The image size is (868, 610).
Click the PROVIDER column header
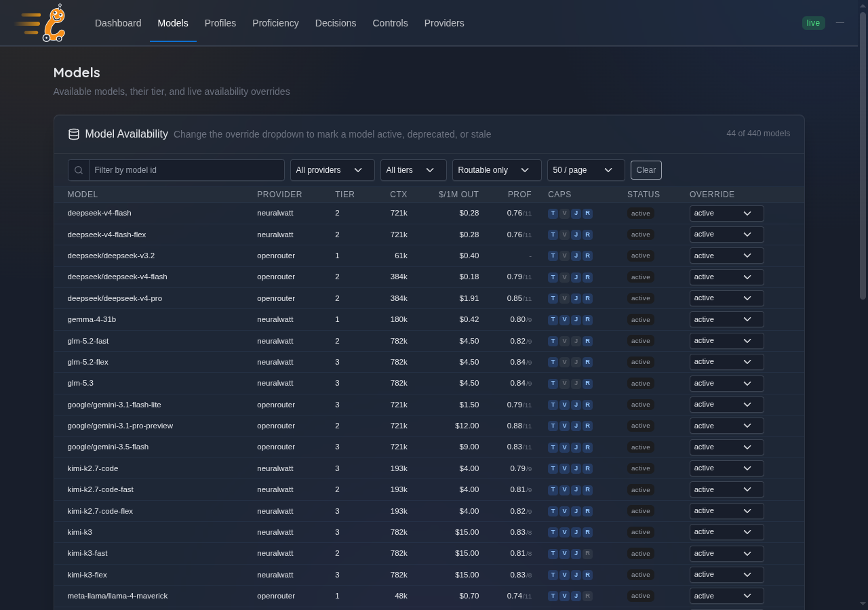coord(279,195)
